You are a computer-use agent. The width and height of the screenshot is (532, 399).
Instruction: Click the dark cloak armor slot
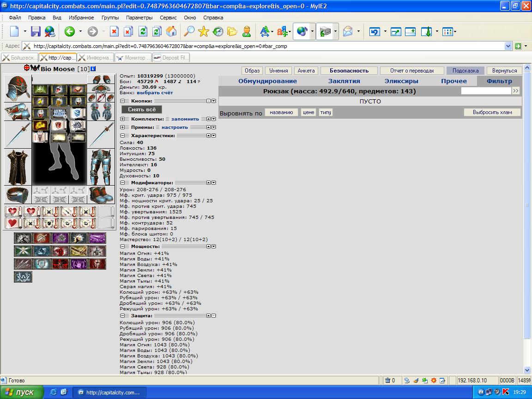click(18, 167)
